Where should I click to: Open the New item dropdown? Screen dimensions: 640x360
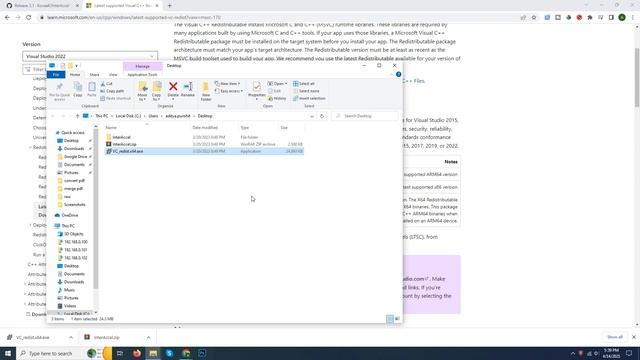[228, 84]
